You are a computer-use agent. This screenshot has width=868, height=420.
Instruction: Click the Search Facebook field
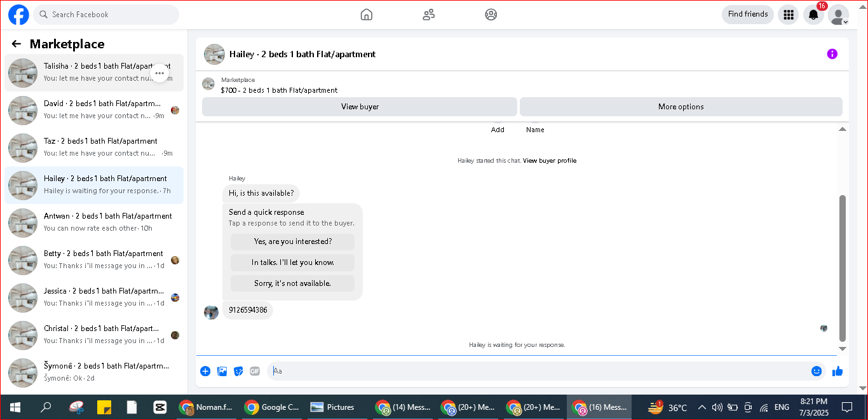(107, 15)
